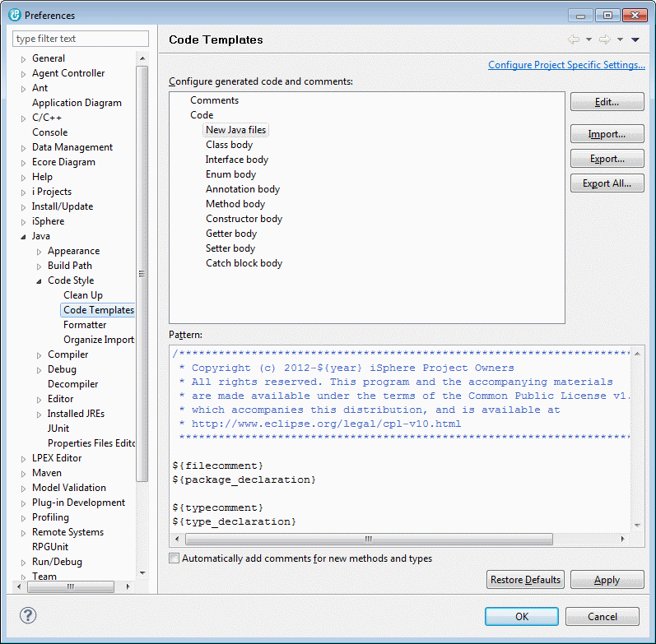This screenshot has width=656, height=644.
Task: Enable automatically add comments checkbox
Action: tap(174, 558)
